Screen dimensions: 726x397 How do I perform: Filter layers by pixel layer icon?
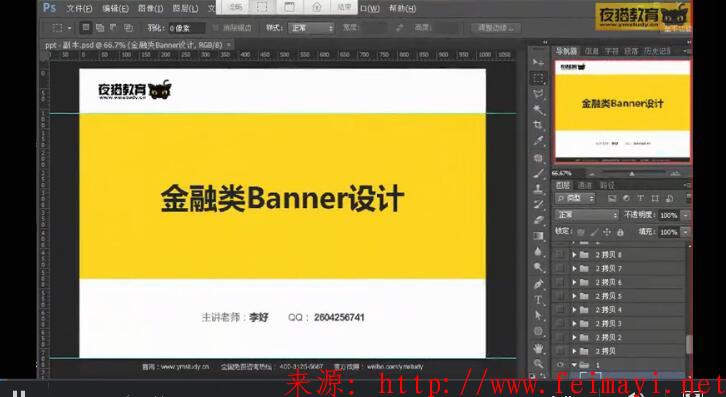point(612,198)
